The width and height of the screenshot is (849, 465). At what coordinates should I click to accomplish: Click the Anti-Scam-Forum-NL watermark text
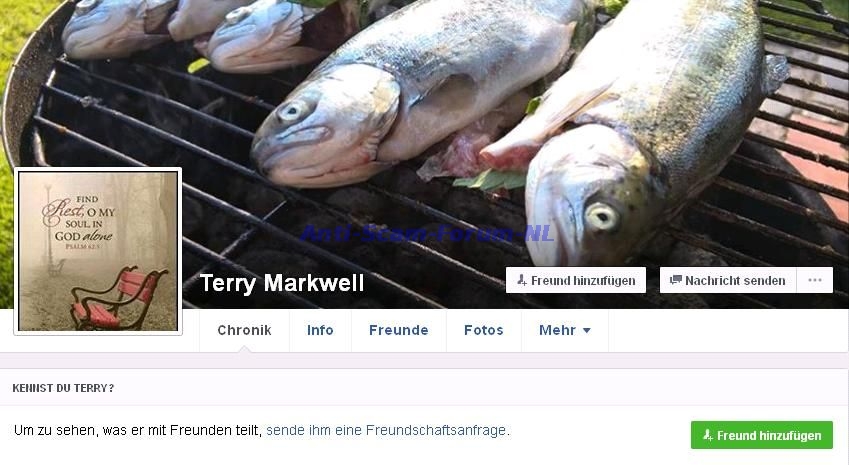(427, 233)
